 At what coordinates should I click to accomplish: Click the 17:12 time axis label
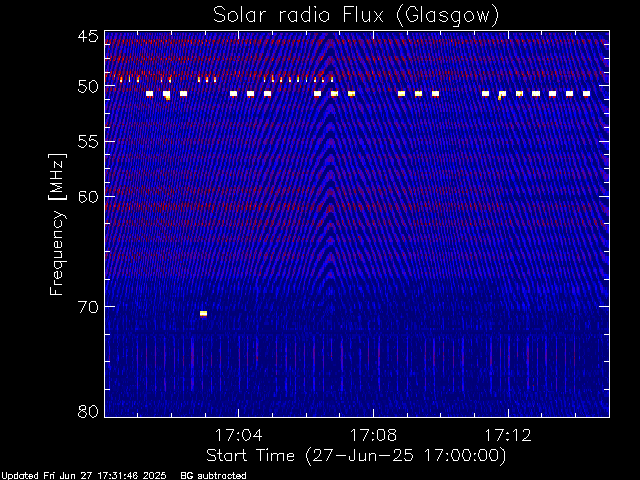(x=508, y=435)
